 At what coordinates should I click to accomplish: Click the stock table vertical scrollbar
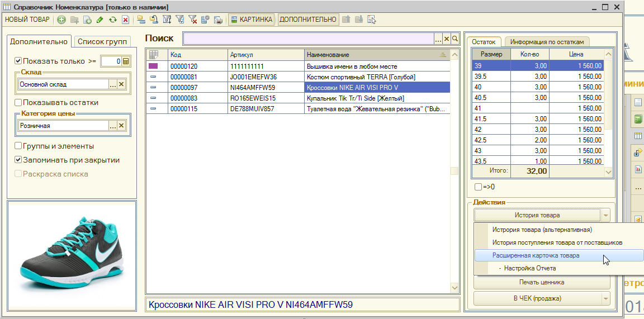coord(608,113)
